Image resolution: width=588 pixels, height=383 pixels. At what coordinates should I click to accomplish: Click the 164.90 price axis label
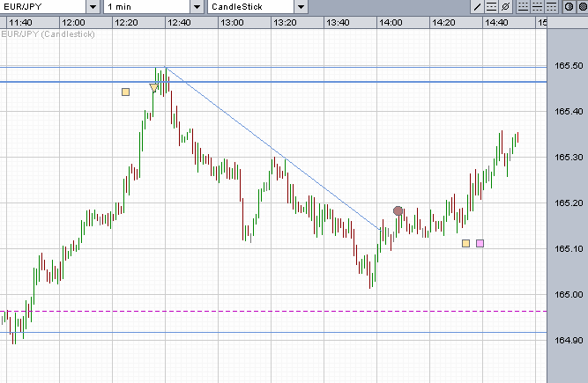[569, 341]
